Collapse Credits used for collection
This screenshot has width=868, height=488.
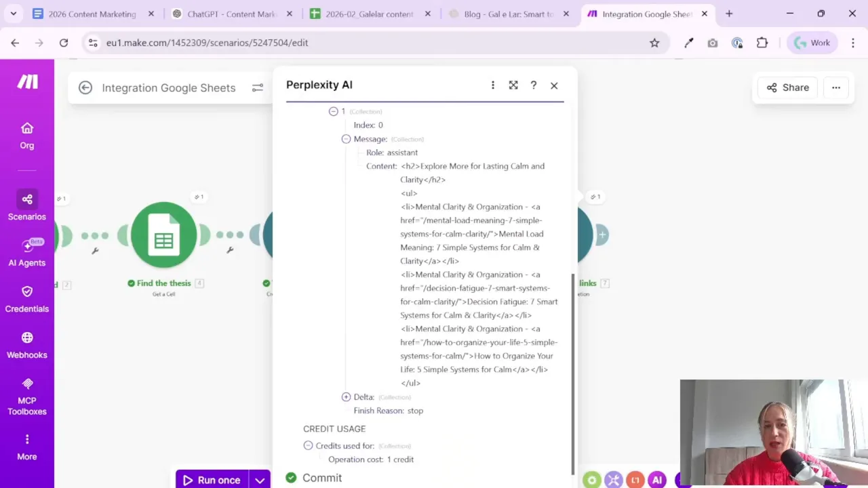308,446
